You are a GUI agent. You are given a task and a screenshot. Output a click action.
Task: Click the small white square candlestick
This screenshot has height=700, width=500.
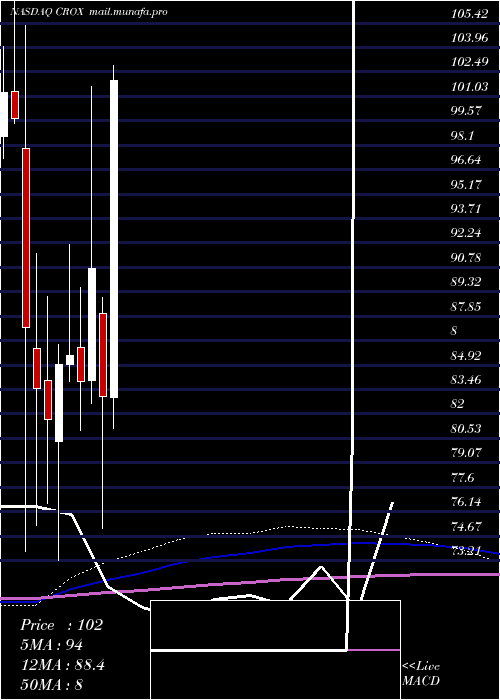(x=70, y=360)
